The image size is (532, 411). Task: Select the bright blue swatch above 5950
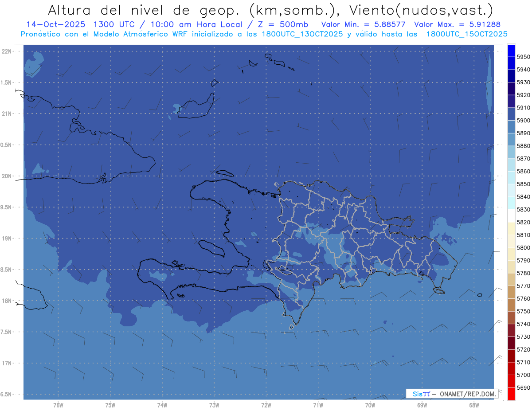click(511, 51)
